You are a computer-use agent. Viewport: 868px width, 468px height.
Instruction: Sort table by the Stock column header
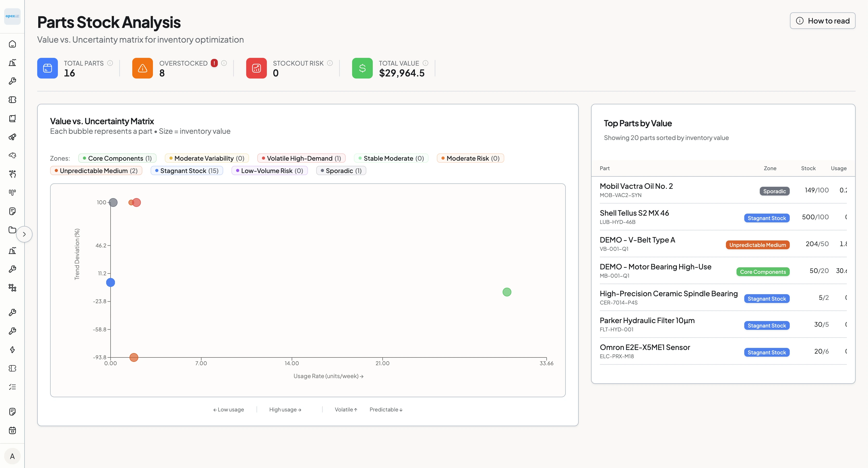(x=808, y=168)
